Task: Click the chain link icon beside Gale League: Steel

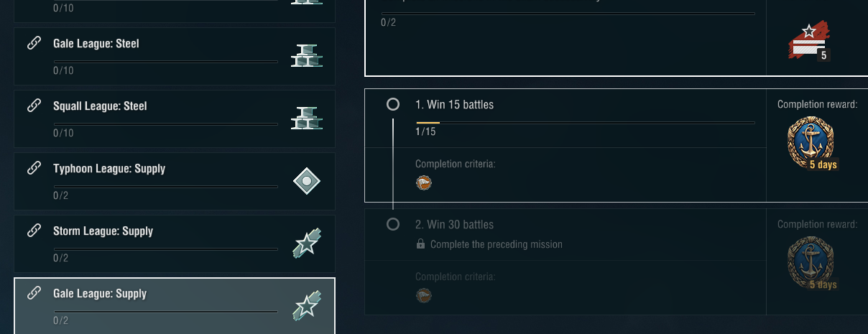Action: click(34, 44)
